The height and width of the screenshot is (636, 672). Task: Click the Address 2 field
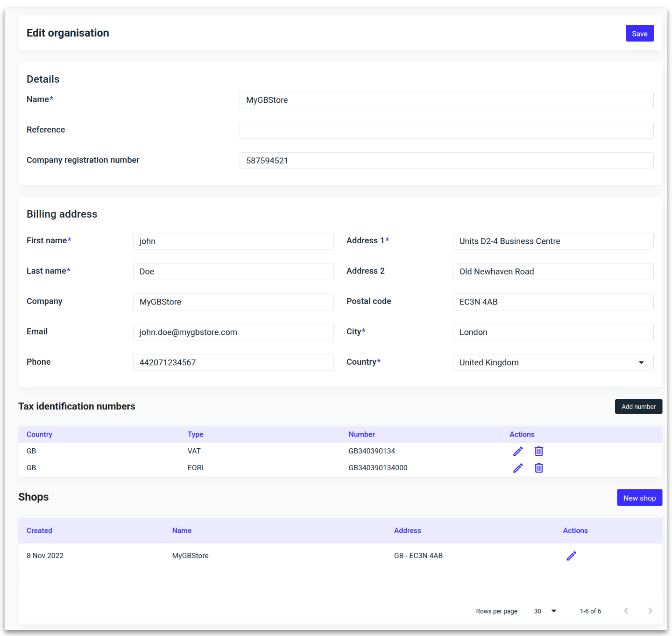coord(553,271)
